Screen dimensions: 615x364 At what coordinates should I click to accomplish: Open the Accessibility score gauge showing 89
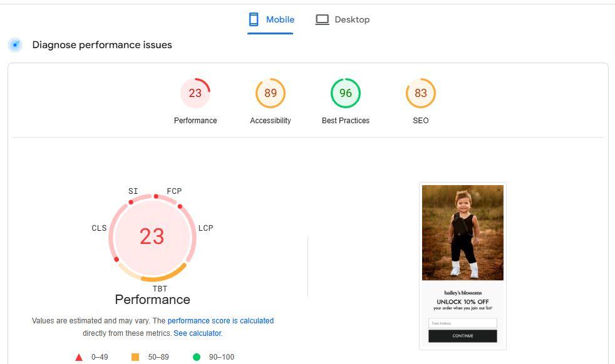click(x=271, y=93)
